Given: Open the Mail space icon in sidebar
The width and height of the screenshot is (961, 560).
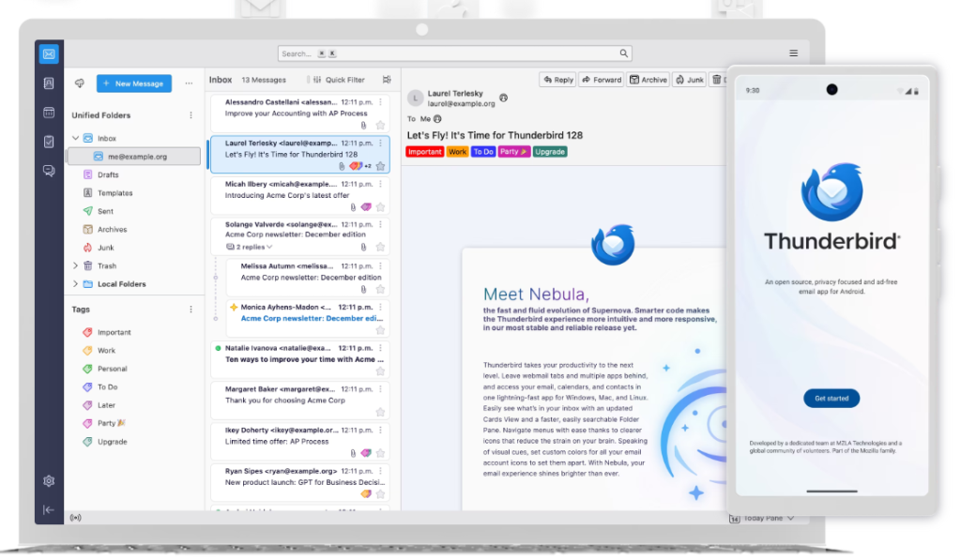Looking at the screenshot, I should click(49, 53).
